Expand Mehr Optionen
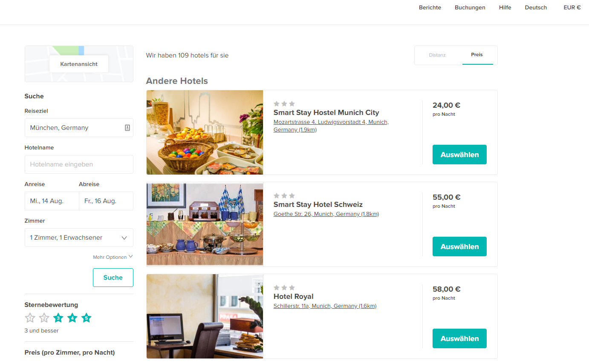 113,257
